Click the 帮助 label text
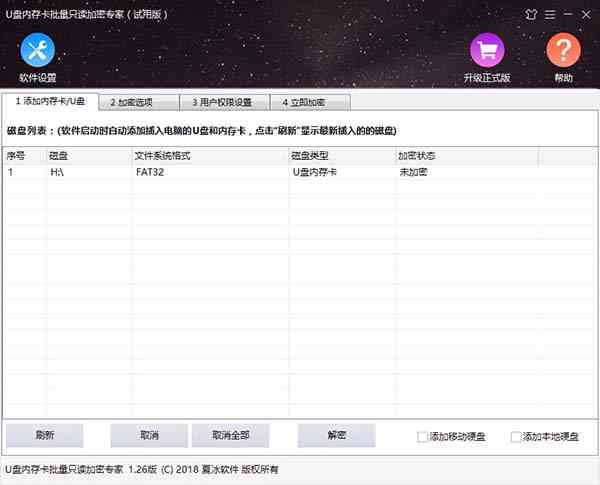 (564, 78)
